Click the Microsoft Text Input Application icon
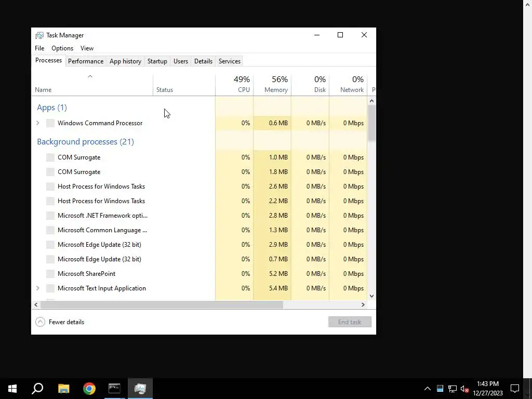 (50, 288)
